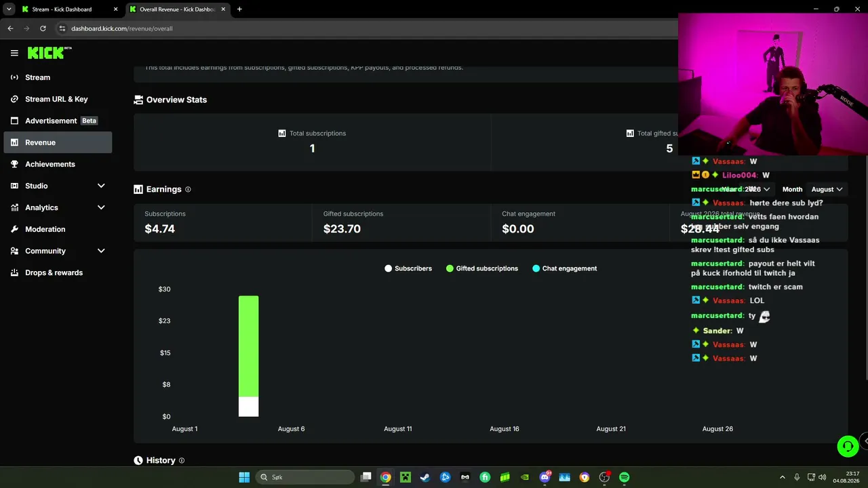
Task: Click the Studio camera icon
Action: pyautogui.click(x=14, y=186)
